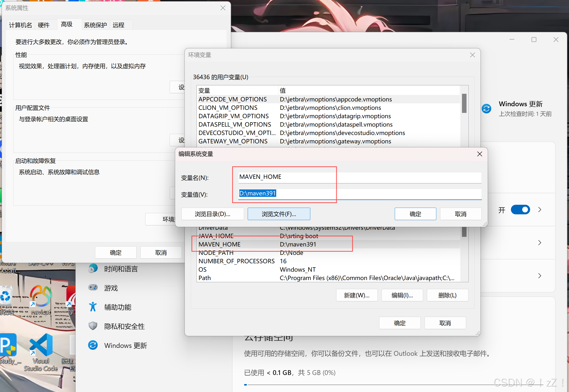Turn off the blue 开 toggle switch
Screen dimensions: 569x392
click(520, 210)
